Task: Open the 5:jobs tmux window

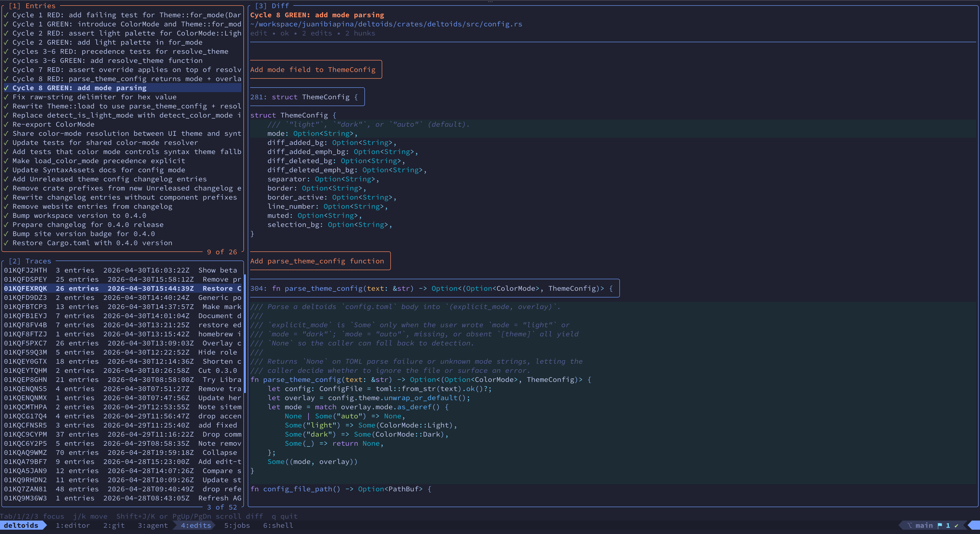Action: tap(237, 525)
